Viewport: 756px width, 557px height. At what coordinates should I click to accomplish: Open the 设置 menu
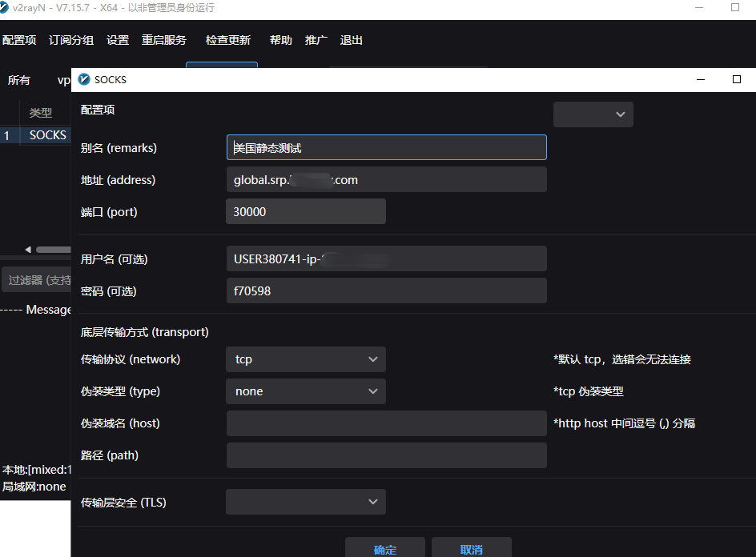tap(118, 40)
